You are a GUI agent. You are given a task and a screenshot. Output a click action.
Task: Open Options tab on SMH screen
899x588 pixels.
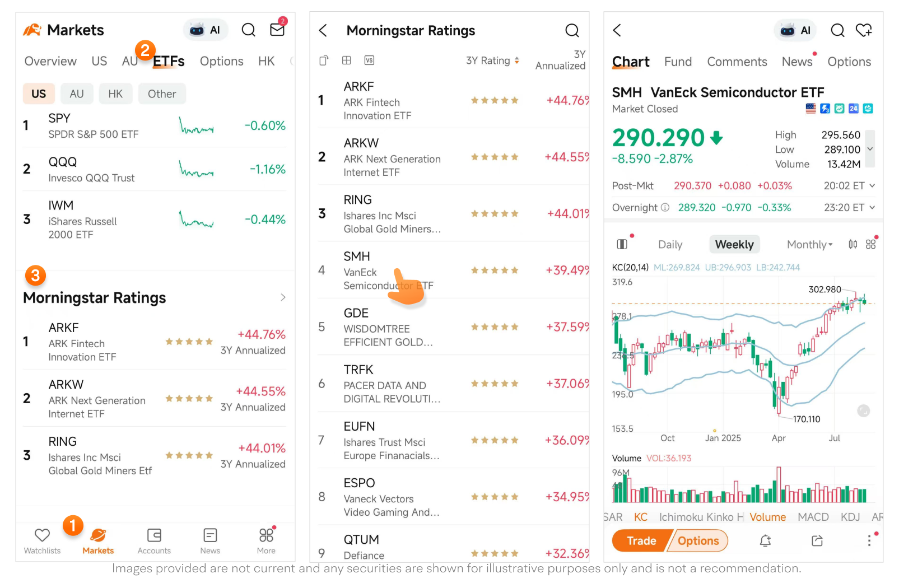(x=849, y=62)
